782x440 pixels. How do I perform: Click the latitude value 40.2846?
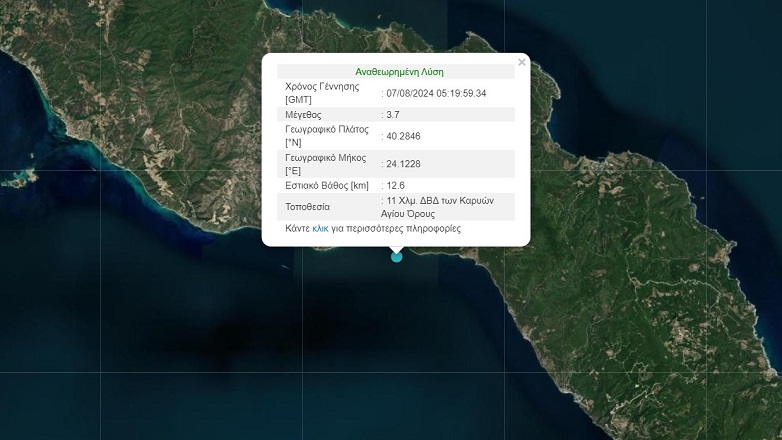tap(402, 136)
